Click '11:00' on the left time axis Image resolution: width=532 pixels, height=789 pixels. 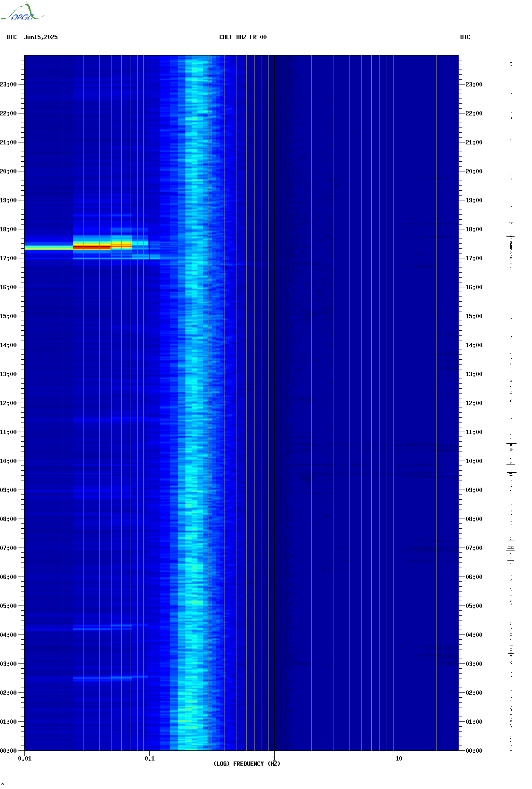(x=8, y=432)
